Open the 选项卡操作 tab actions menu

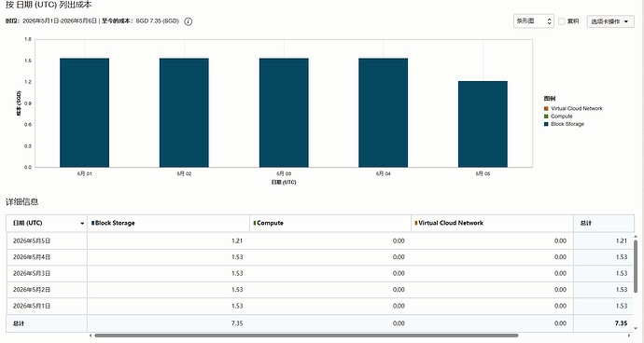coord(610,21)
